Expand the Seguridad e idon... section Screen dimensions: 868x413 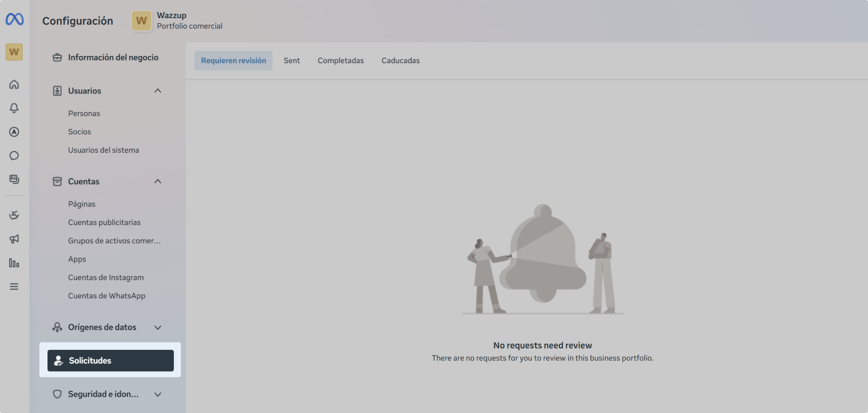point(158,394)
